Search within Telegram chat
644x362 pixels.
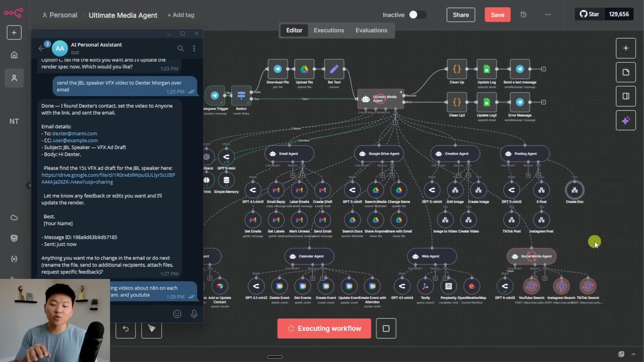(x=180, y=49)
